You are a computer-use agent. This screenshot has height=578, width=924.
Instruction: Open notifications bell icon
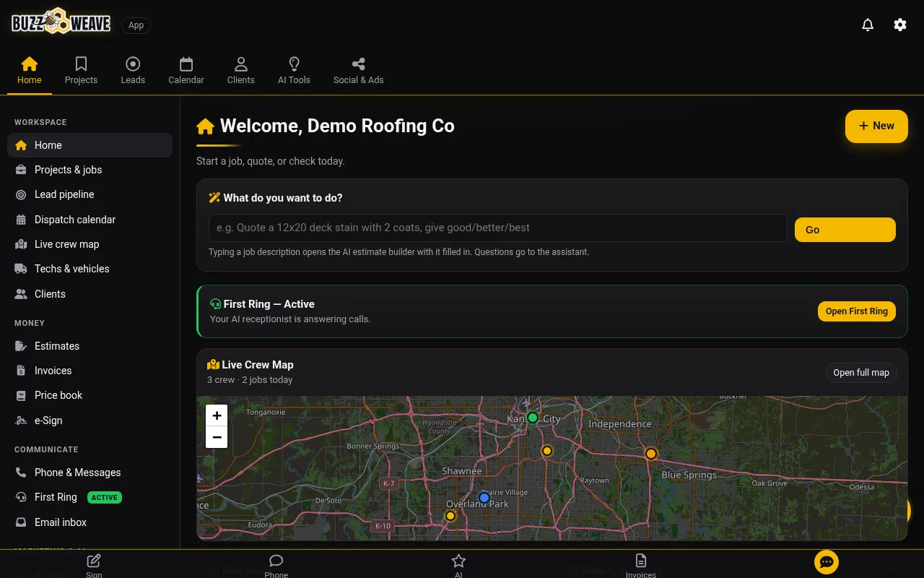click(868, 25)
